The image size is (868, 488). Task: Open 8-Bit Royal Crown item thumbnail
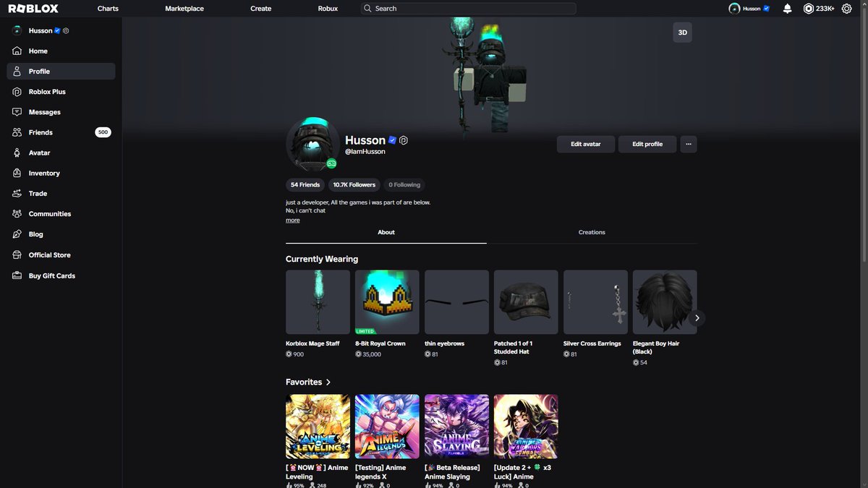click(387, 302)
